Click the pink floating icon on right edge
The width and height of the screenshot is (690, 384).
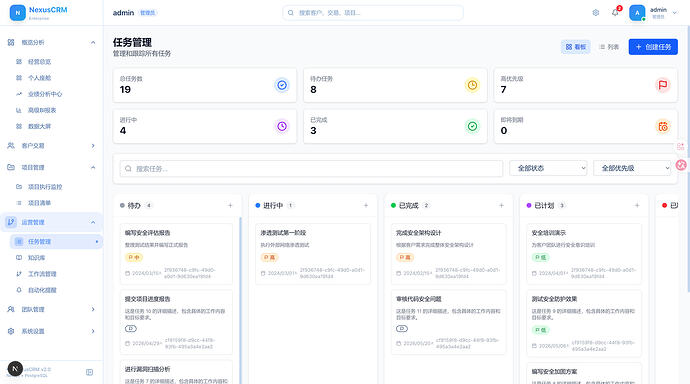[x=681, y=165]
